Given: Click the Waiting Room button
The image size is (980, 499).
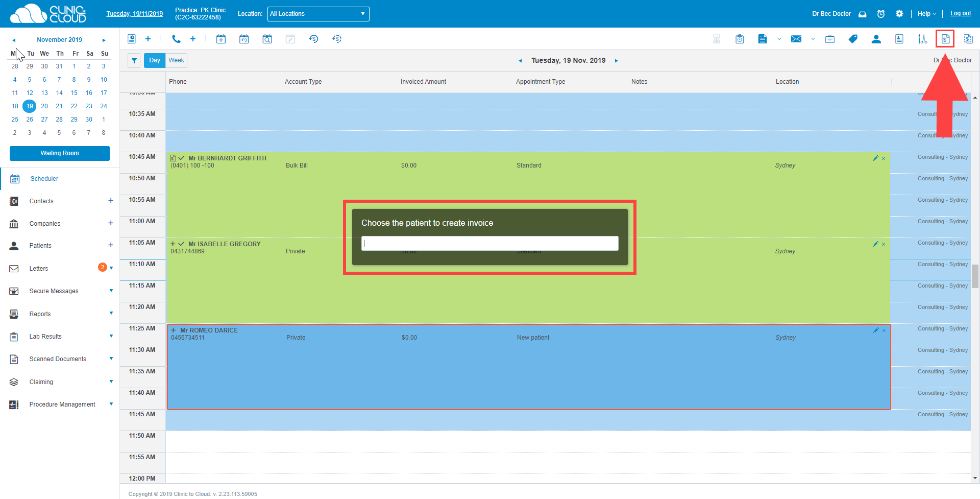Looking at the screenshot, I should 60,153.
